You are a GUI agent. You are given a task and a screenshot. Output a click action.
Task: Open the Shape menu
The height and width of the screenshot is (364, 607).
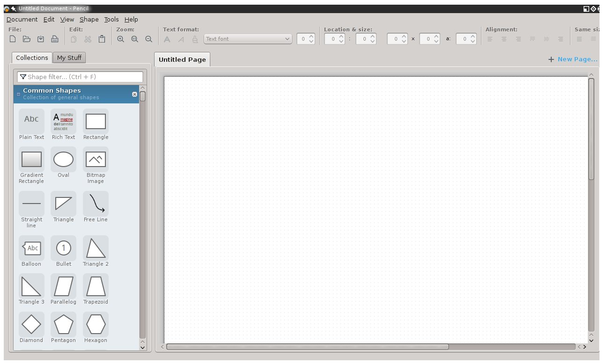89,19
